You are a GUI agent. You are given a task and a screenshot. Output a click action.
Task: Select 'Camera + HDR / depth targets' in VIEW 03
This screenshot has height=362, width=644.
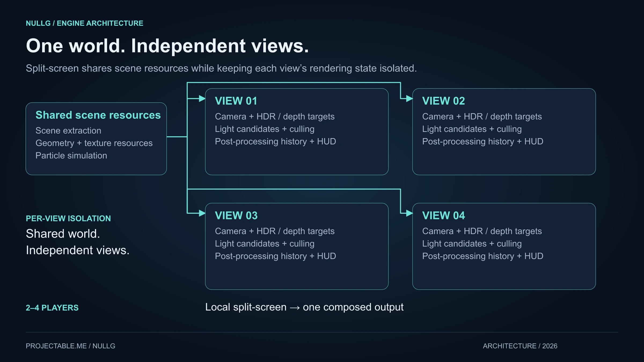click(275, 231)
